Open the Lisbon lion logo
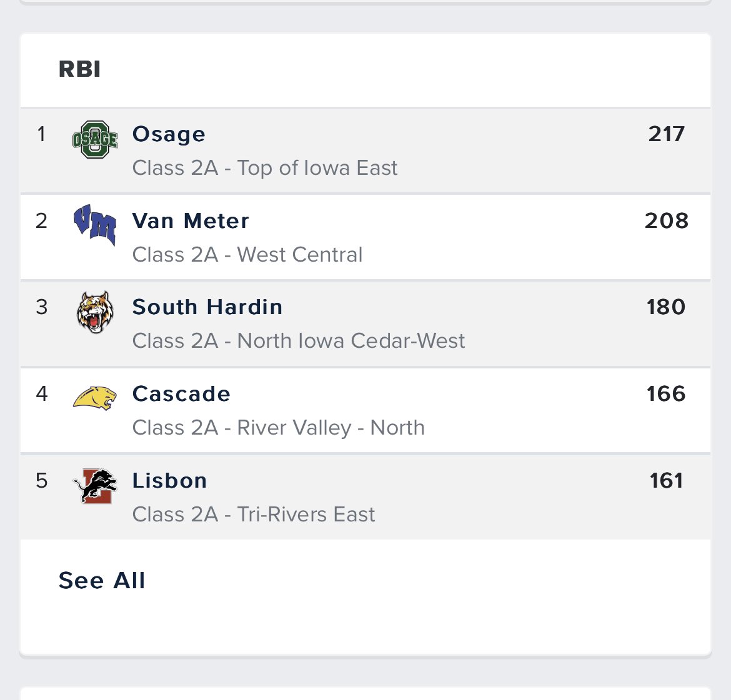 (95, 486)
